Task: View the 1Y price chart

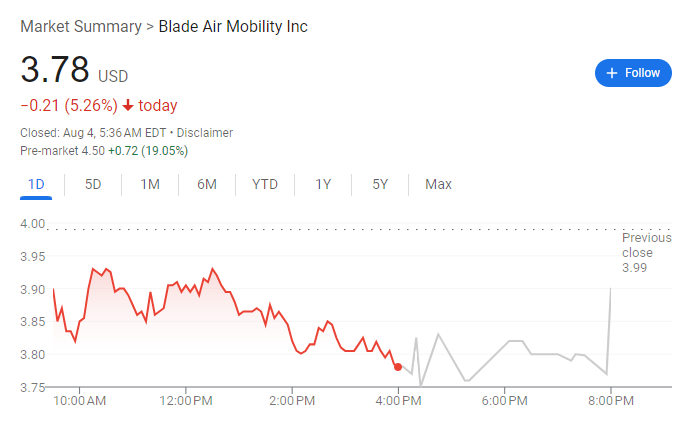Action: 323,184
